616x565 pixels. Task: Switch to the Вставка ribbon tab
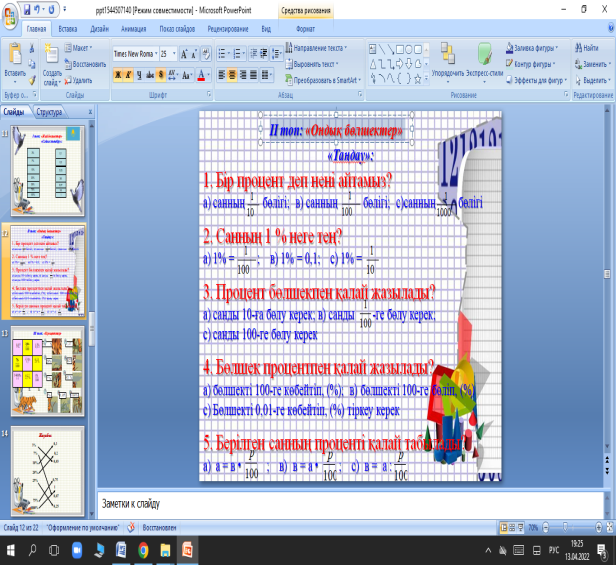click(68, 29)
